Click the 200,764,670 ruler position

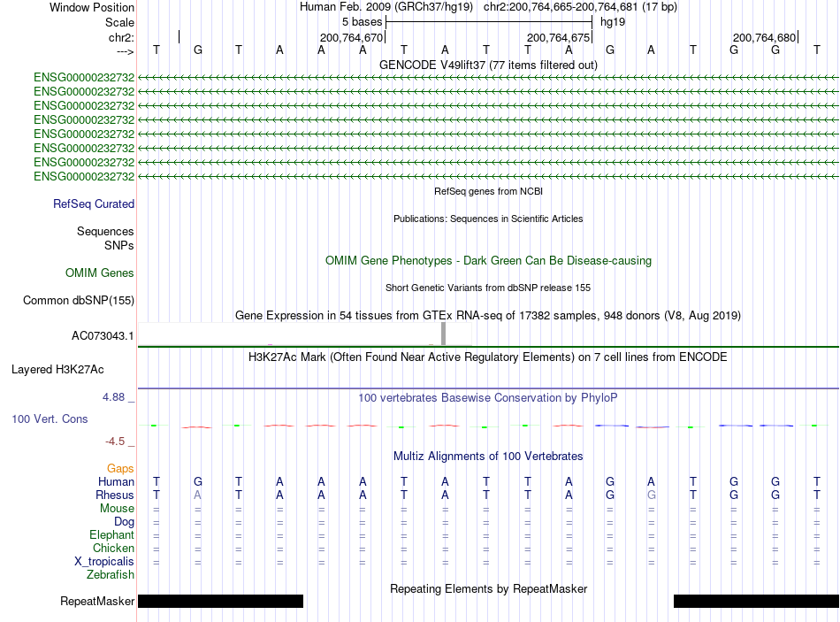(351, 37)
